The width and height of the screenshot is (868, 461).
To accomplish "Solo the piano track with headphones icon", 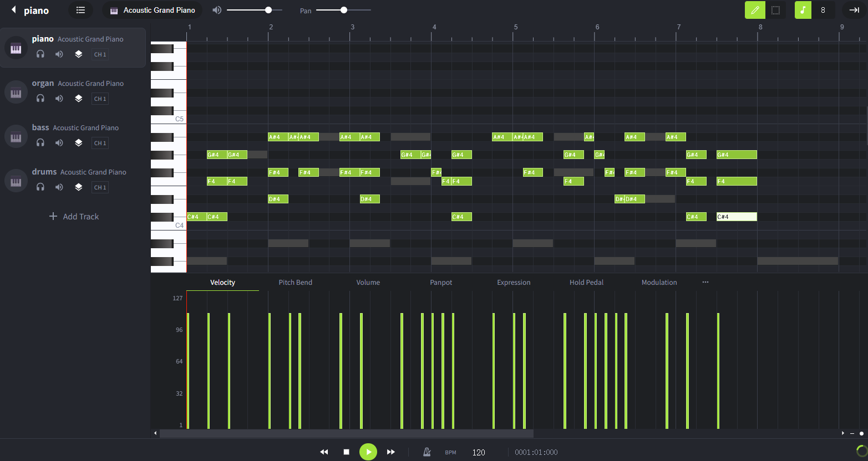I will (40, 54).
